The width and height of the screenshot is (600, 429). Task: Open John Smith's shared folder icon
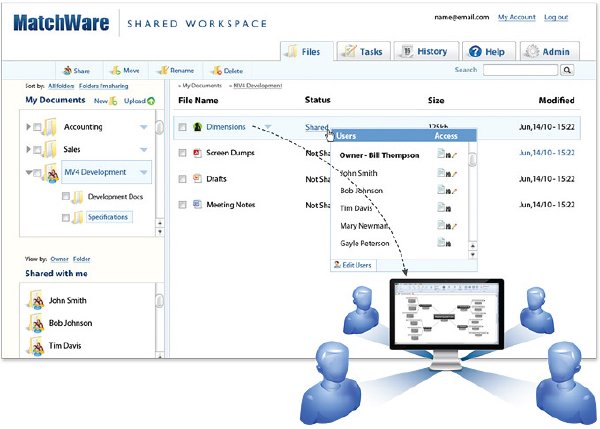(x=35, y=300)
